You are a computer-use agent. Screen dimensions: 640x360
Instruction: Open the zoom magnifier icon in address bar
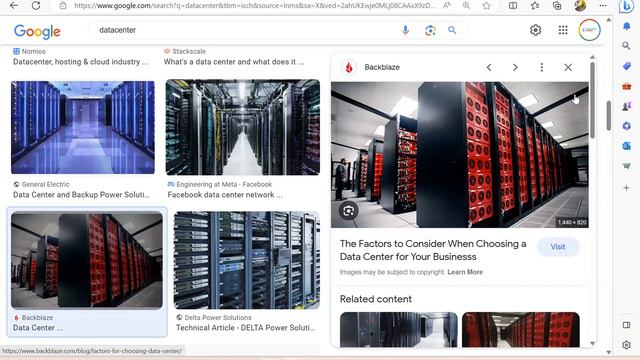pos(466,5)
